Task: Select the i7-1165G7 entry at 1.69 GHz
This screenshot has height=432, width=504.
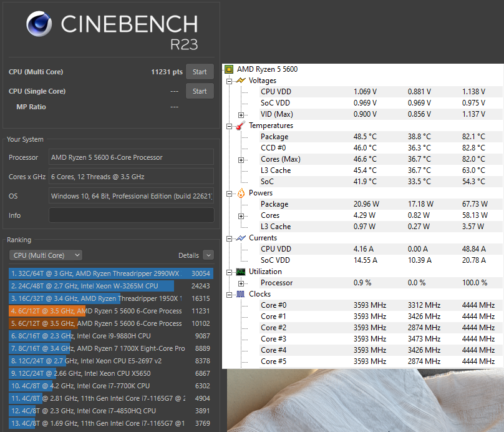Action: [x=111, y=423]
